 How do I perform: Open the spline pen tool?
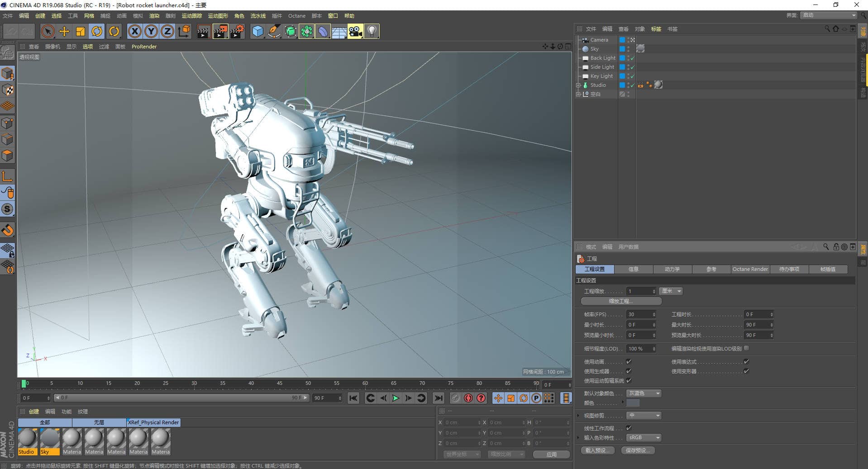click(274, 31)
